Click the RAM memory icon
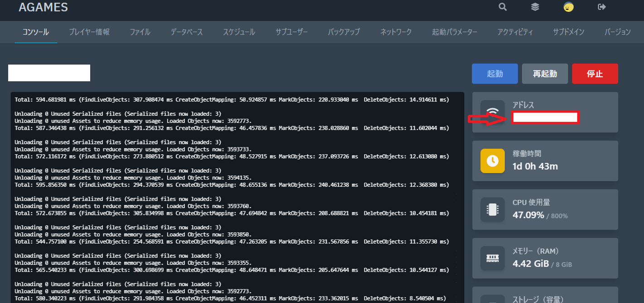644x303 pixels. click(x=493, y=258)
